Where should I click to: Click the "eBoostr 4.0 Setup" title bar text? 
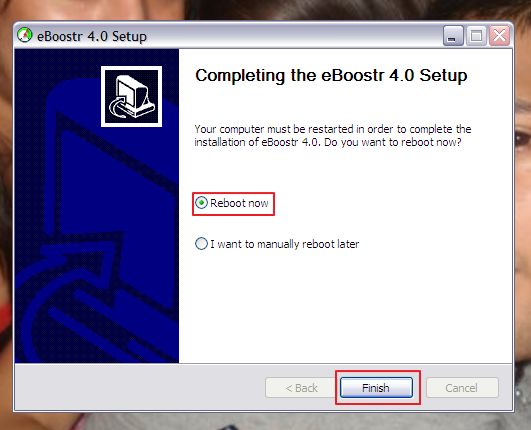[92, 36]
